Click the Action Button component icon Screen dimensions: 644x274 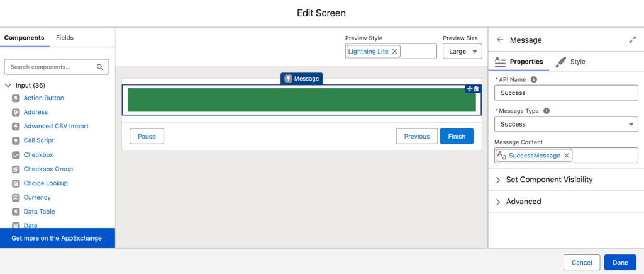point(16,98)
